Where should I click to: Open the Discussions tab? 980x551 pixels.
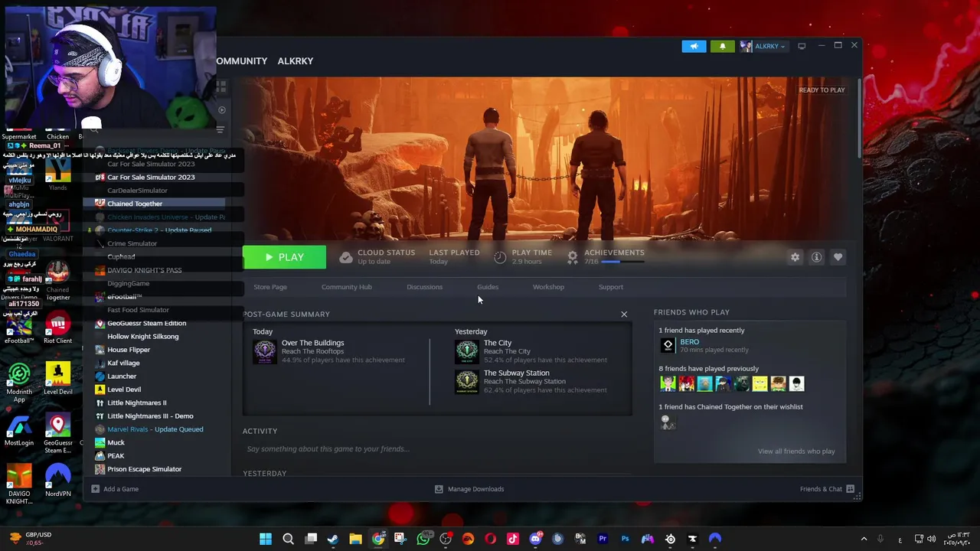(x=424, y=287)
